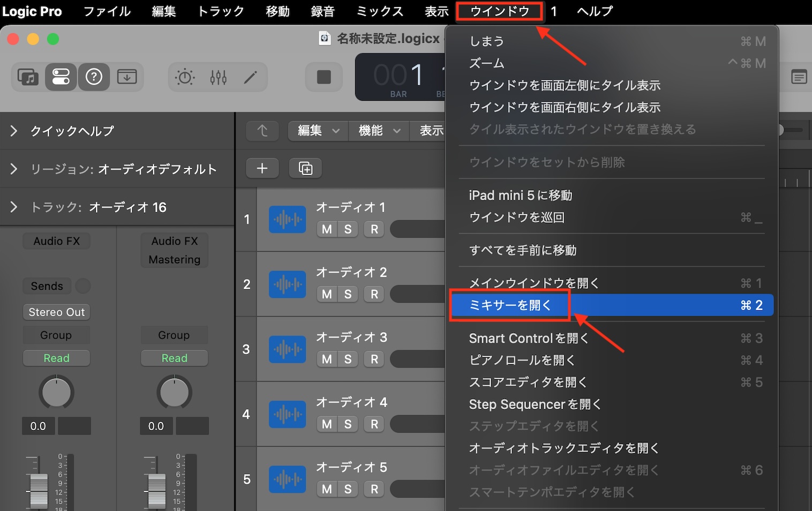
Task: Choose ウインドウを画面左側にタイル表示
Action: [612, 86]
